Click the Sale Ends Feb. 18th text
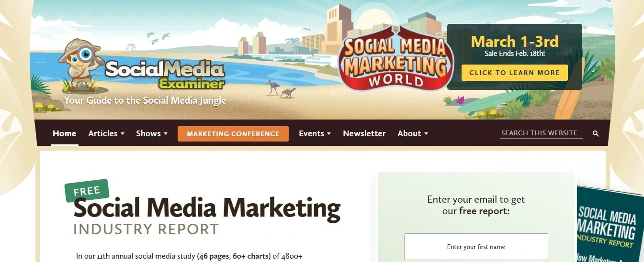 [x=515, y=54]
